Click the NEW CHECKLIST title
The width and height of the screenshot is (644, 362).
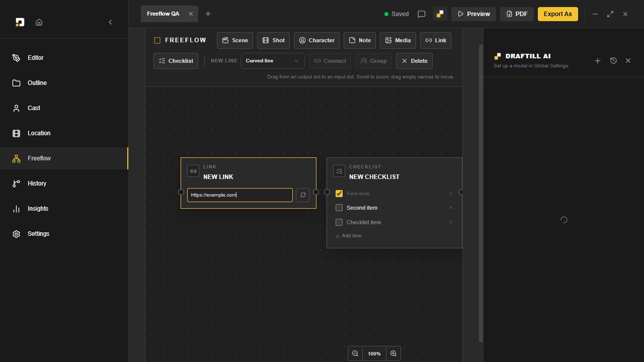374,177
